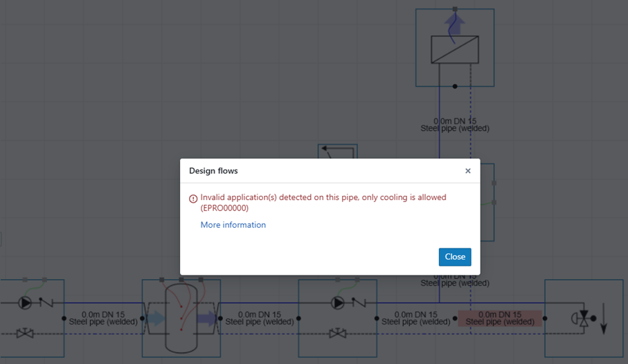
Task: Click the check valve beside the leftmost pump
Action: (46, 303)
